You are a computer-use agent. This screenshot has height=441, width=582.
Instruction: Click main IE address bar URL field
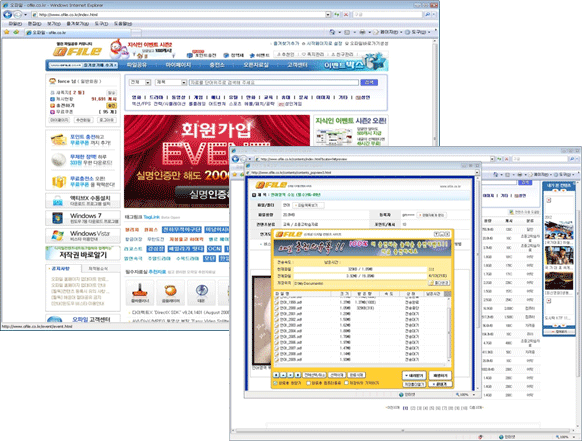[x=178, y=14]
